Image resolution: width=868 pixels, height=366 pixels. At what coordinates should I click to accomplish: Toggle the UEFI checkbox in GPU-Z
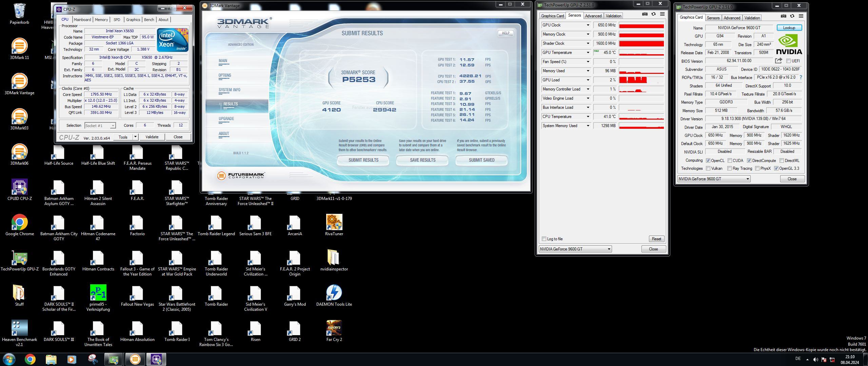tap(788, 61)
